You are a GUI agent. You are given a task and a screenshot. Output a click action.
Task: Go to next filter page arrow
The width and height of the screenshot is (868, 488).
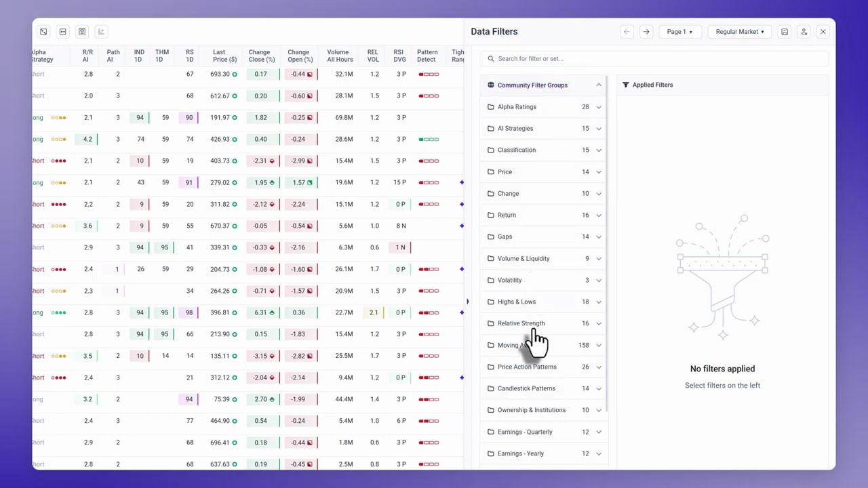tap(646, 32)
